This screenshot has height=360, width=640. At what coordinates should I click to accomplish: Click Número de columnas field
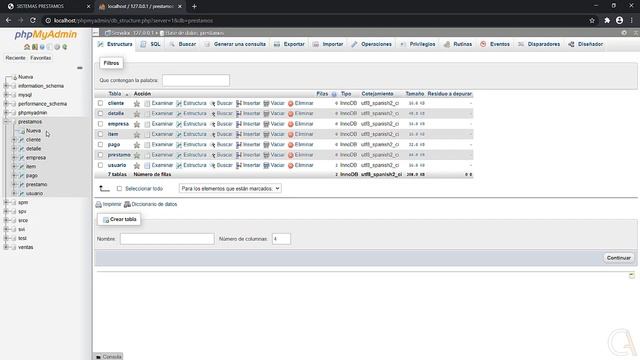(x=281, y=239)
